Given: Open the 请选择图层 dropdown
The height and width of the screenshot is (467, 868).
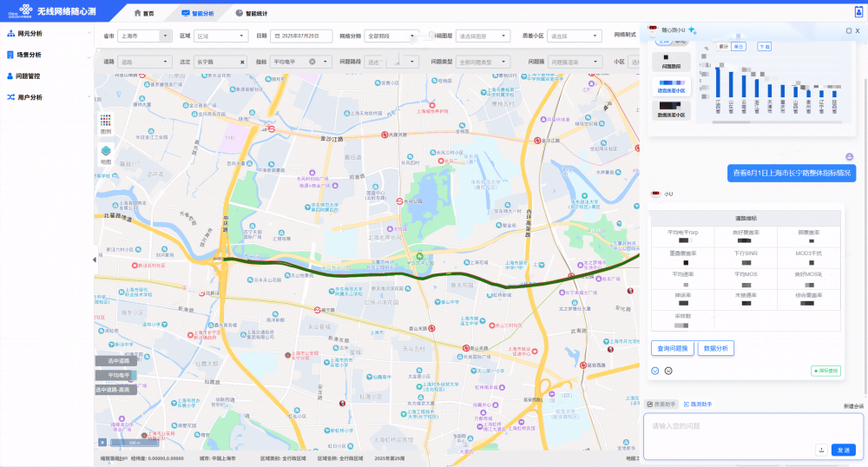Looking at the screenshot, I should click(483, 36).
